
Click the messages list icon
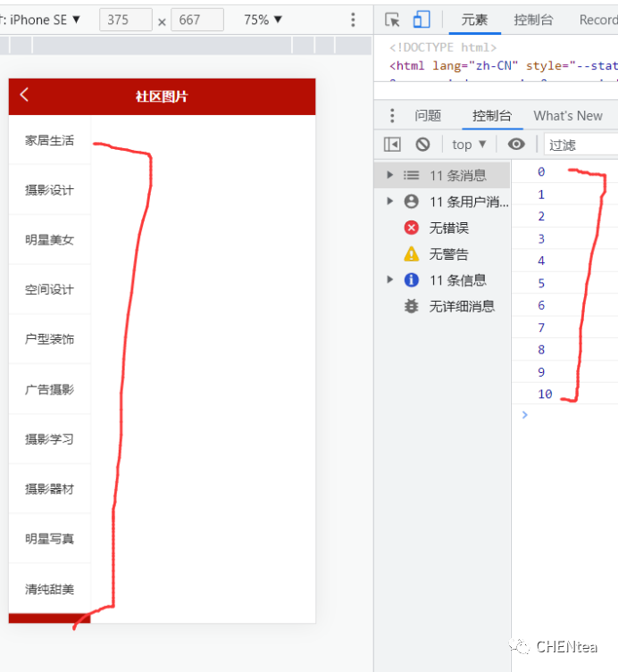(412, 175)
